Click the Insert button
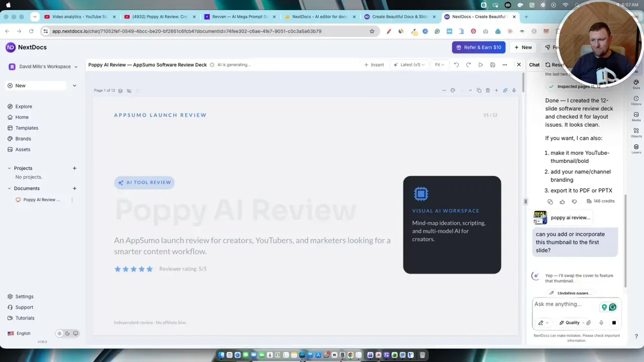644x362 pixels. [374, 65]
